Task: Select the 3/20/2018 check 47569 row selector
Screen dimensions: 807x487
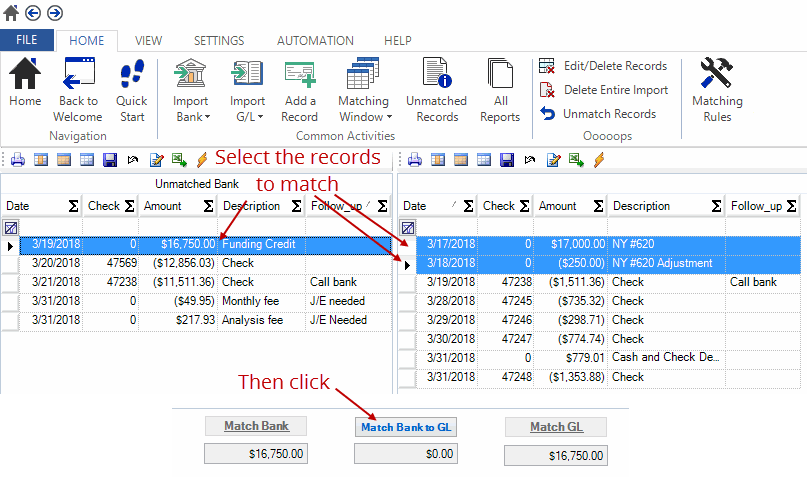Action: coord(11,263)
